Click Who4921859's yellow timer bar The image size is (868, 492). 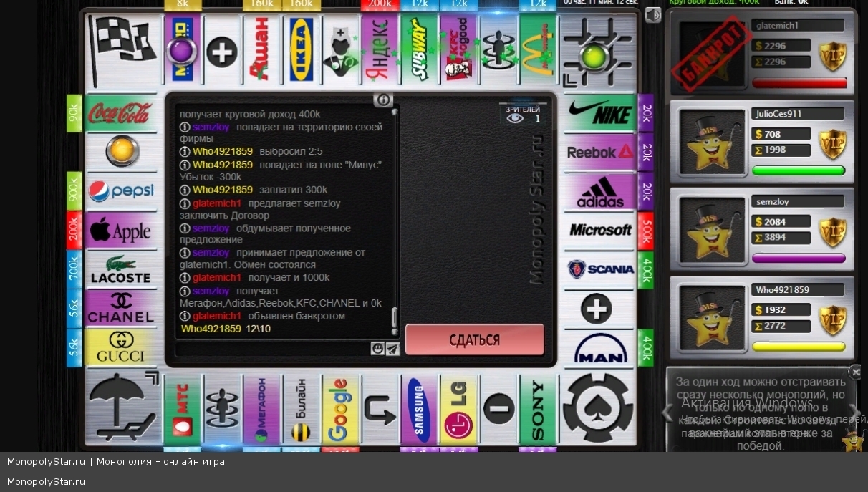799,346
